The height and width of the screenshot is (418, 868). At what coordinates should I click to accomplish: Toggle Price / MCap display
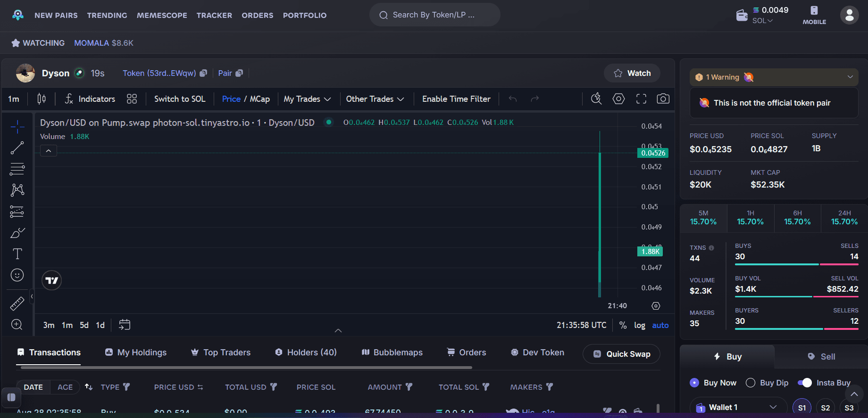click(x=246, y=99)
